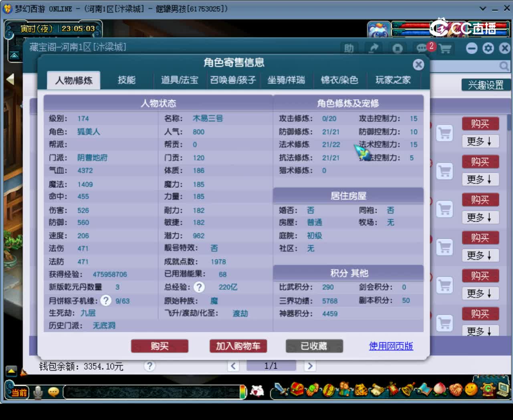Expand the left-pointing white arrow panel toggle

10,79
